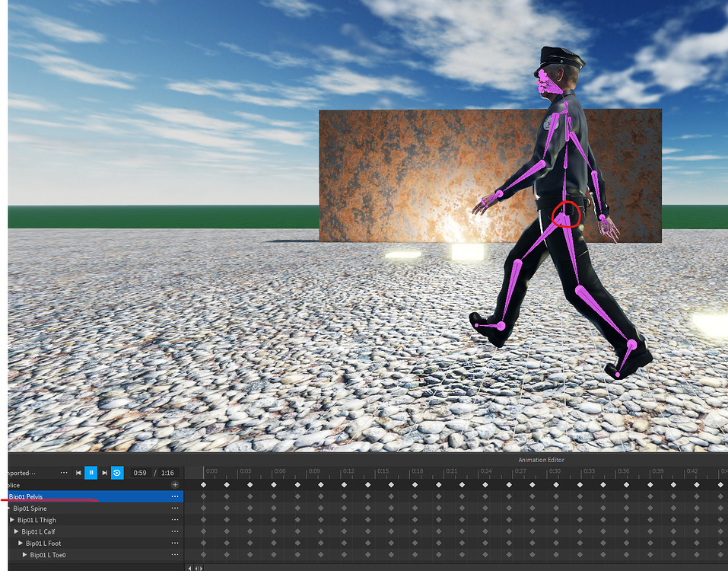
Task: Select Bip01 Spine keyframe at 0:12
Action: [x=344, y=509]
